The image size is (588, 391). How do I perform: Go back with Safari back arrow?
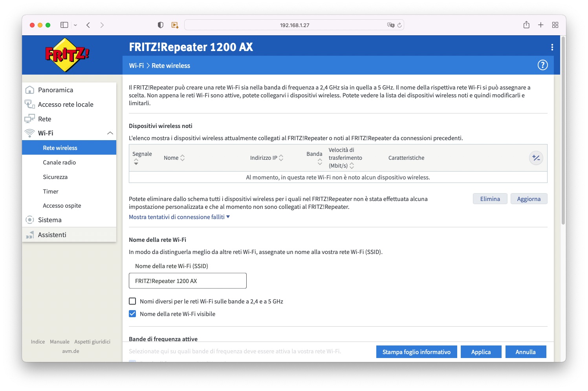(x=88, y=25)
